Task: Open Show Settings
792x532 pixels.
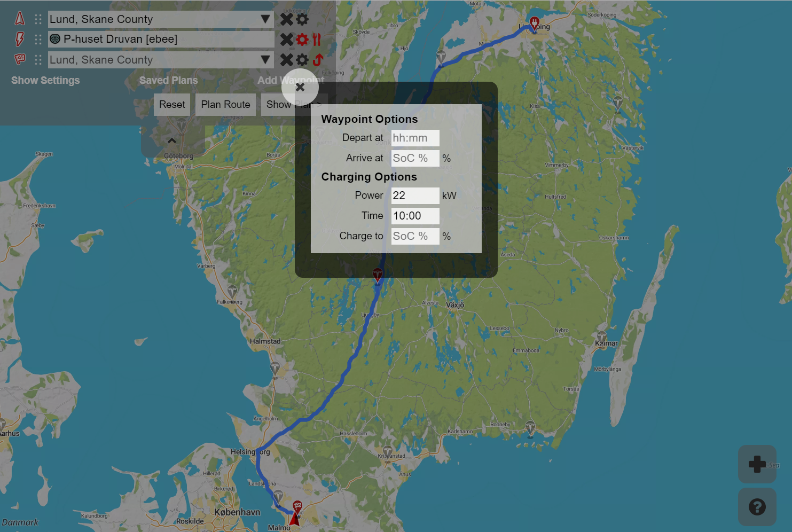Action: tap(45, 80)
